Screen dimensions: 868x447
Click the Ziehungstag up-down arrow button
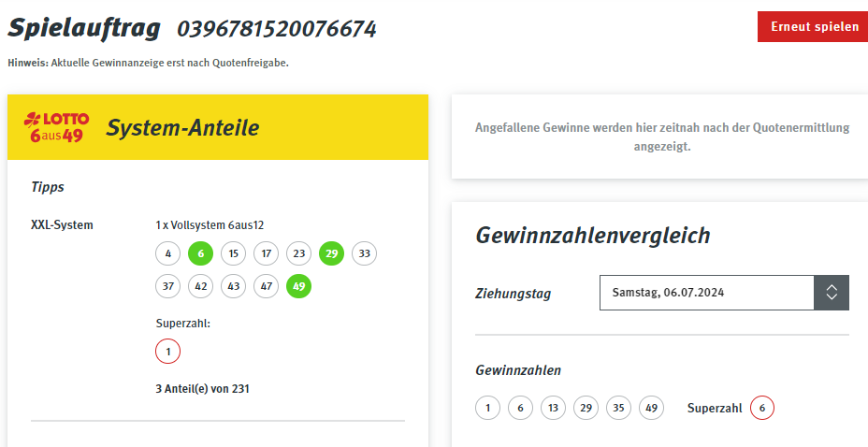[x=832, y=293]
